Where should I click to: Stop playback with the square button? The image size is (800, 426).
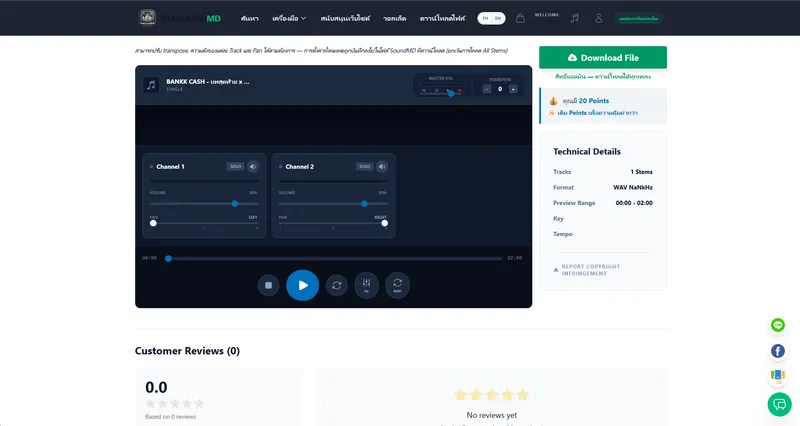(x=268, y=285)
